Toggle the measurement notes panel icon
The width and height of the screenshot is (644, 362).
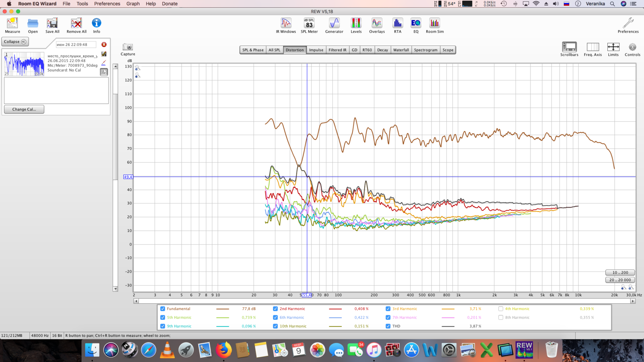tap(104, 72)
